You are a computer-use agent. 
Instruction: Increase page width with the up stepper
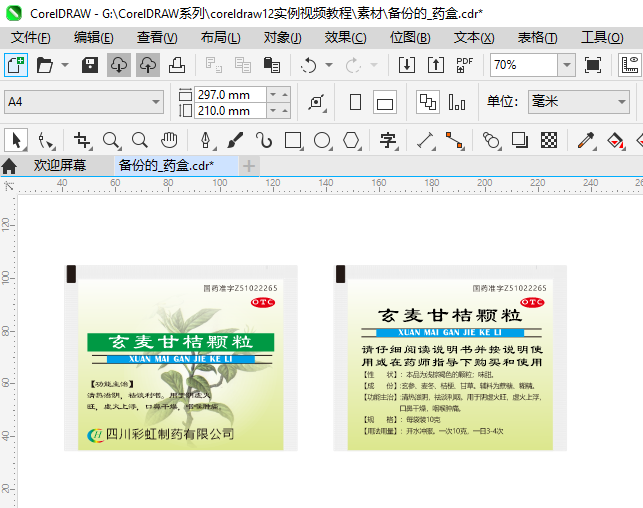tap(285, 95)
